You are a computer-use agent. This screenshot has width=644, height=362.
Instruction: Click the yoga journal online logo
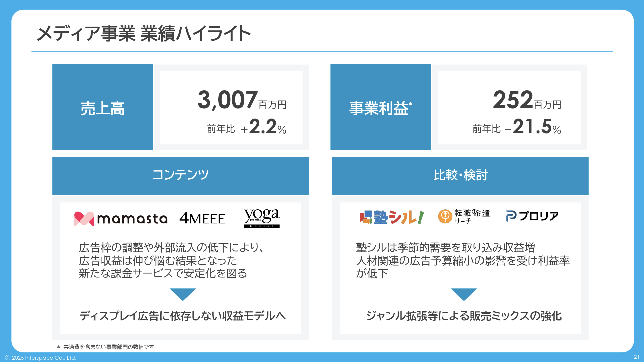(261, 218)
